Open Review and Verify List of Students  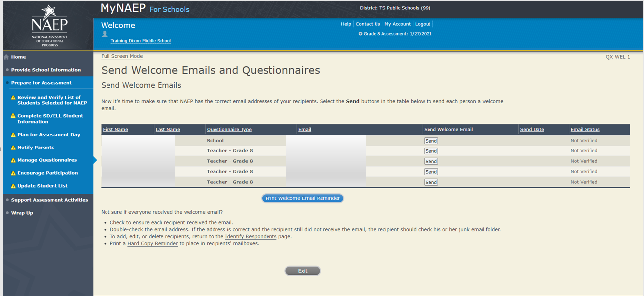52,100
